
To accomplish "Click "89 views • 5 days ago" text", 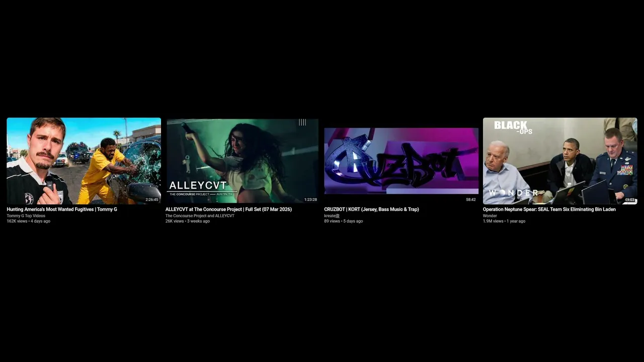I will pyautogui.click(x=343, y=221).
